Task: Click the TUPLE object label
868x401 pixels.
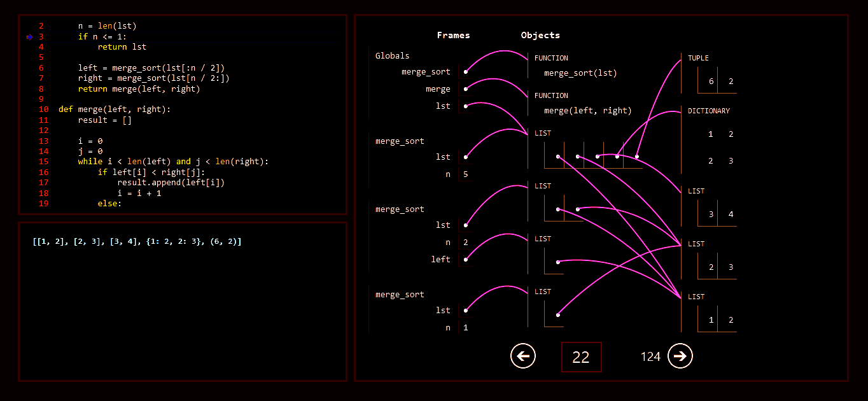Action: (698, 58)
